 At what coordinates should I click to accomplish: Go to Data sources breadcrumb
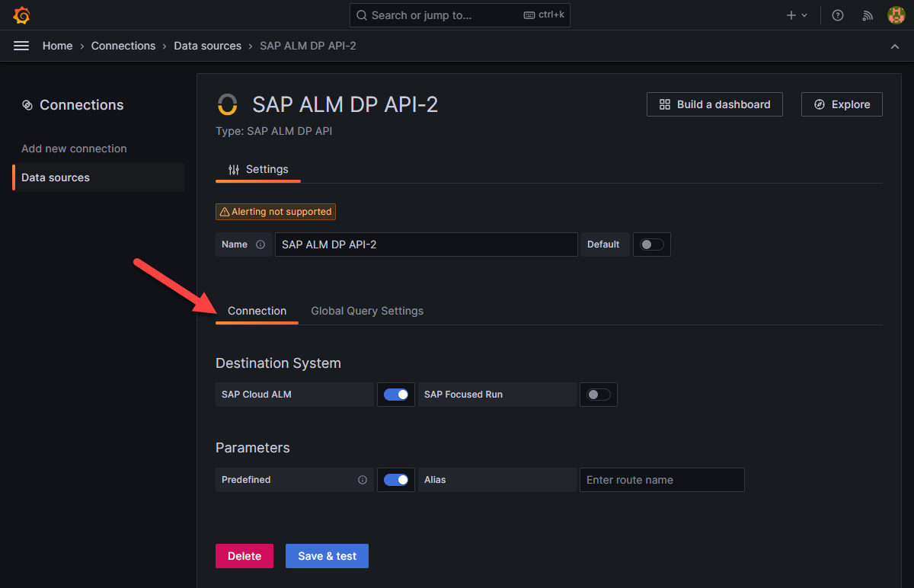tap(208, 46)
